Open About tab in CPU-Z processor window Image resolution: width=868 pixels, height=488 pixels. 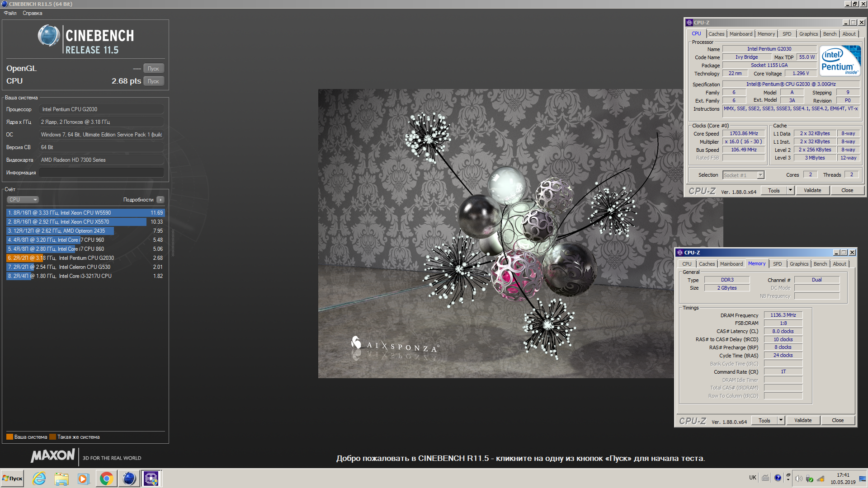pyautogui.click(x=849, y=34)
